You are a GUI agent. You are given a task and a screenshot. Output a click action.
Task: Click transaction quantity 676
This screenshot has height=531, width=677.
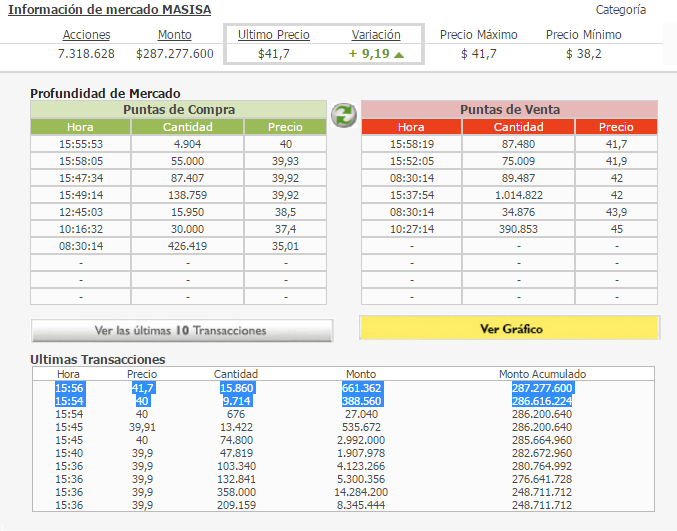click(236, 414)
